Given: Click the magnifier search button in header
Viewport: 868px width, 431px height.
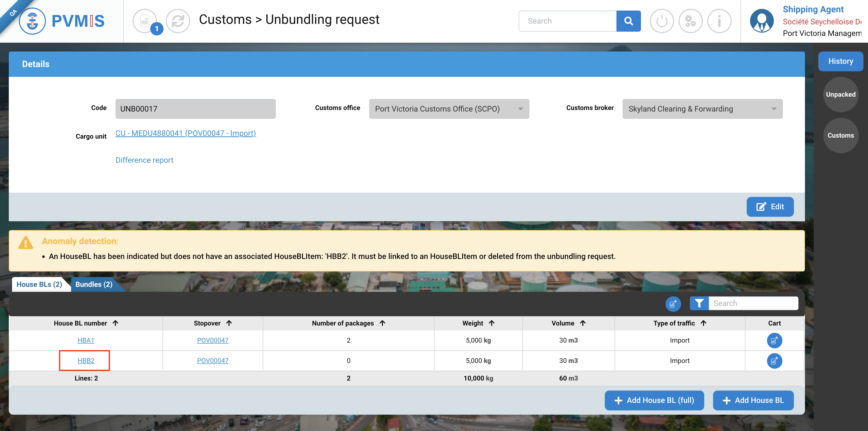Looking at the screenshot, I should (628, 21).
